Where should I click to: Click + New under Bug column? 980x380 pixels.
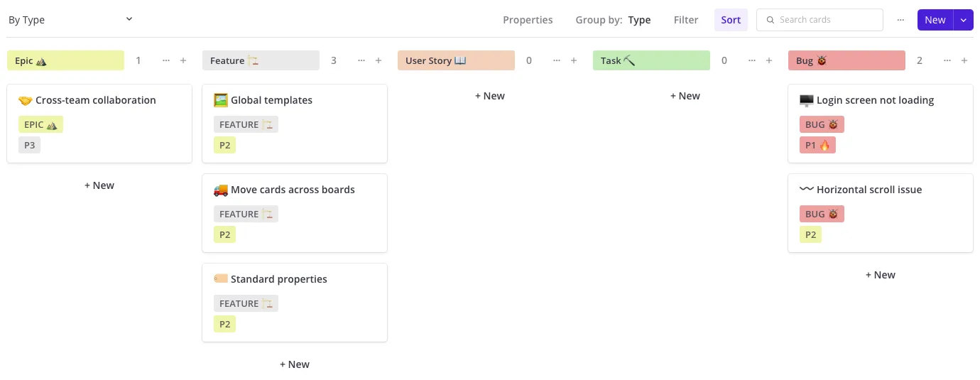coord(881,275)
